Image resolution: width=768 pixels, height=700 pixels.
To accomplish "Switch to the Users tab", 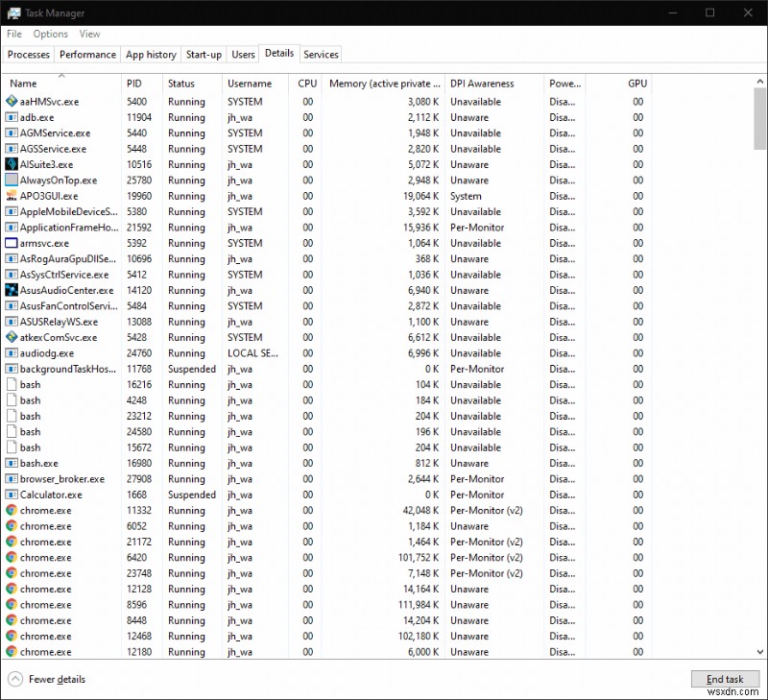I will (243, 55).
